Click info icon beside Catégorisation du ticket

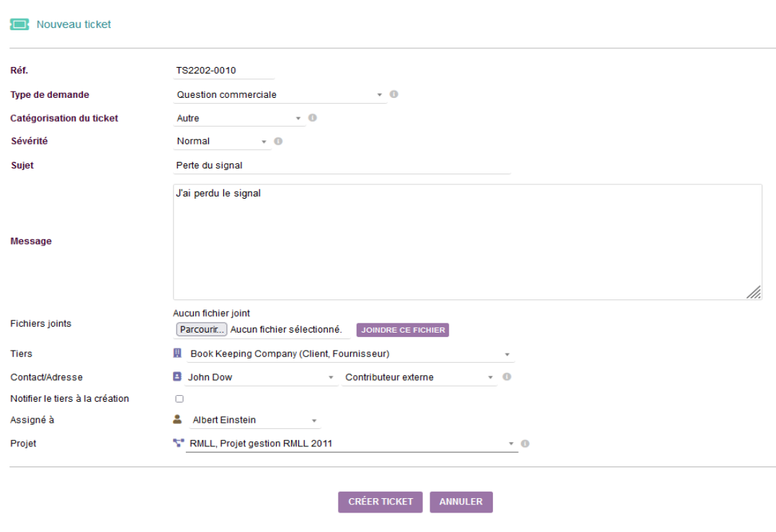tap(313, 117)
